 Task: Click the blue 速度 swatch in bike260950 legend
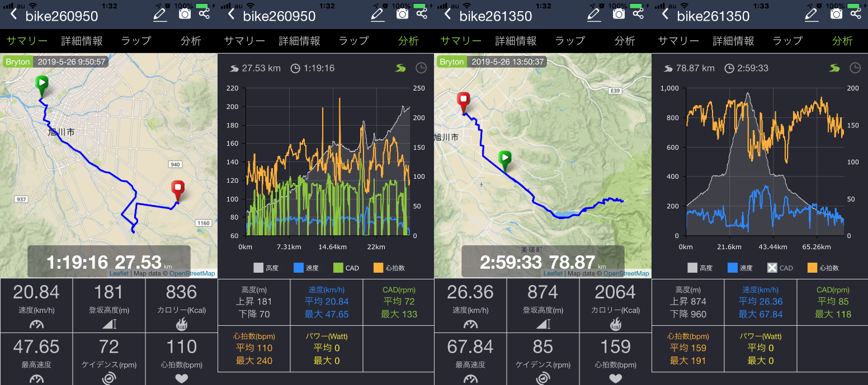click(298, 268)
